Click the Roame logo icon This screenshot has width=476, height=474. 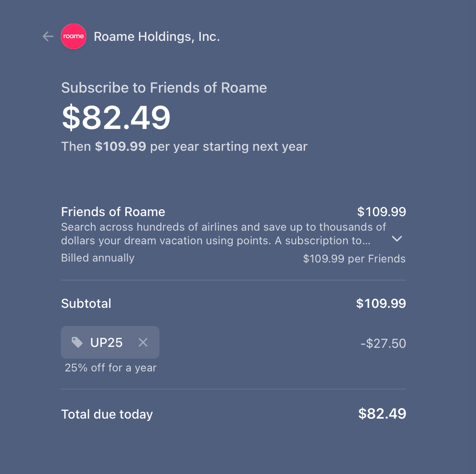coord(73,36)
